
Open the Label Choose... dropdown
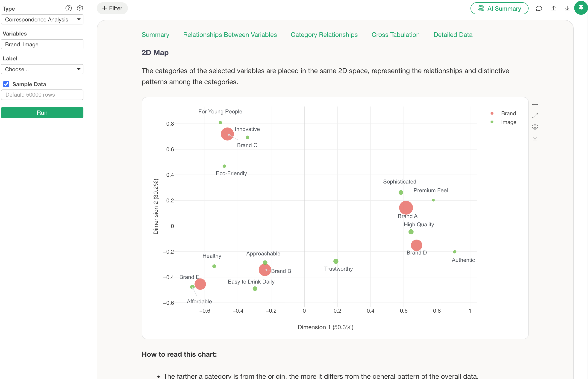point(42,69)
